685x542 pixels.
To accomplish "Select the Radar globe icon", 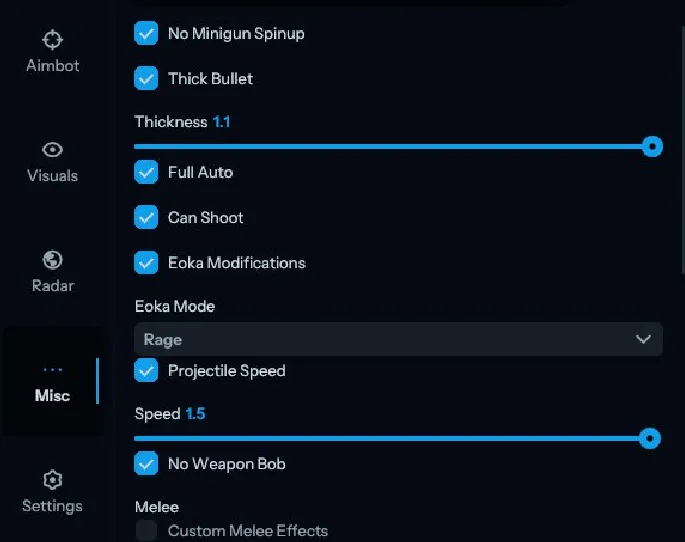I will (52, 260).
